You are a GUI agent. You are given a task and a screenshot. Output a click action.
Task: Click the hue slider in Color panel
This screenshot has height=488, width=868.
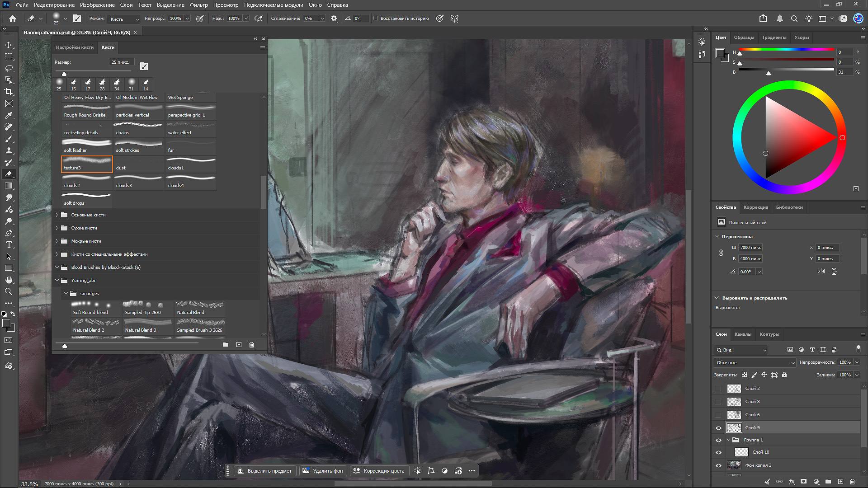tap(786, 49)
